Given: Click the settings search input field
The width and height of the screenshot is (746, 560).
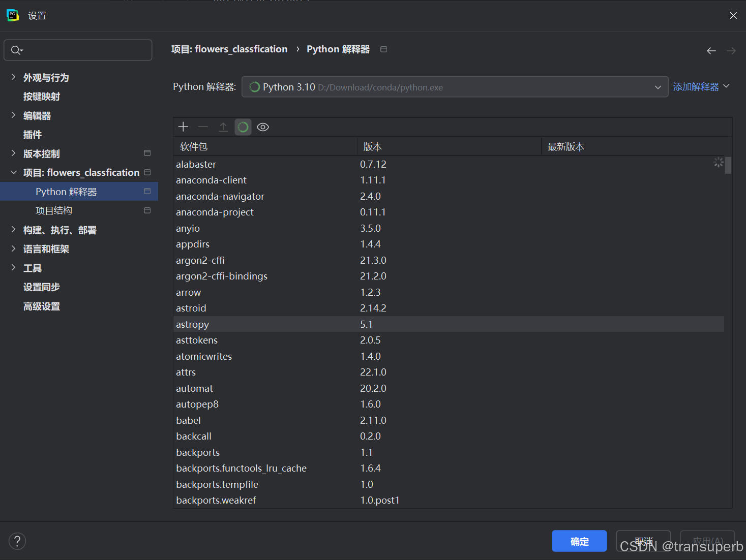Looking at the screenshot, I should pyautogui.click(x=78, y=50).
